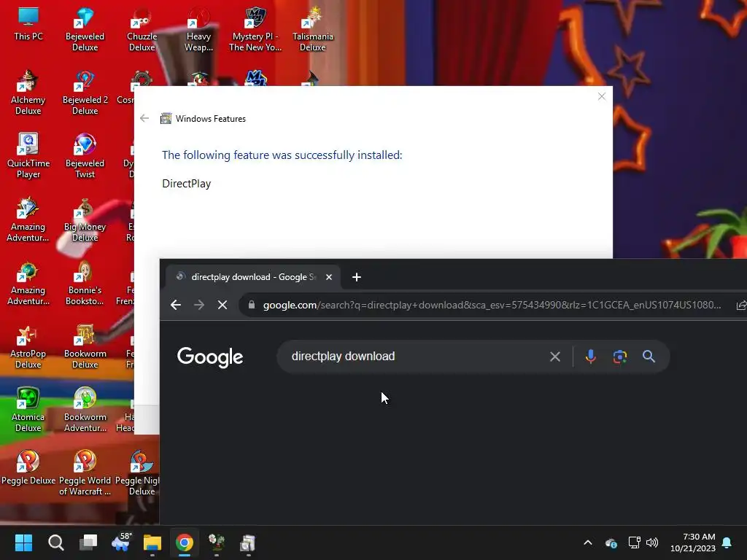Open File Explorer from the taskbar
This screenshot has height=560, width=747.
152,542
